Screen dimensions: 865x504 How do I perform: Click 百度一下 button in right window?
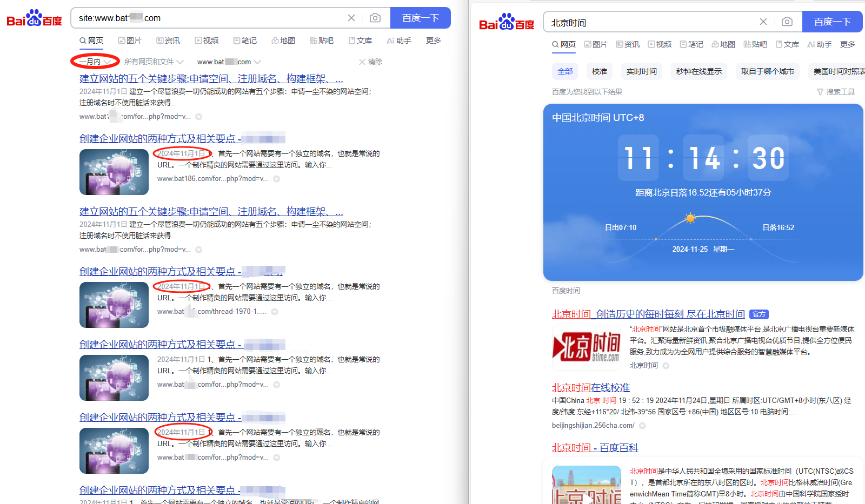pyautogui.click(x=833, y=22)
